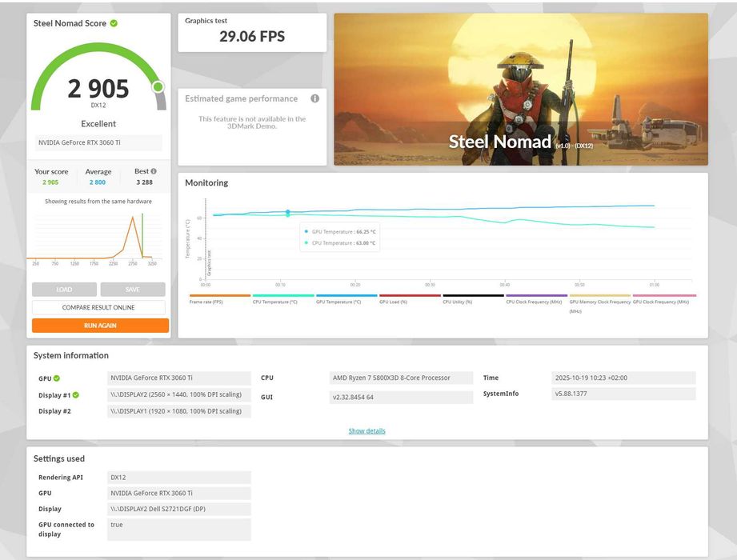Click the Excellent rating label
Viewport: 737px width, 560px height.
[x=98, y=123]
